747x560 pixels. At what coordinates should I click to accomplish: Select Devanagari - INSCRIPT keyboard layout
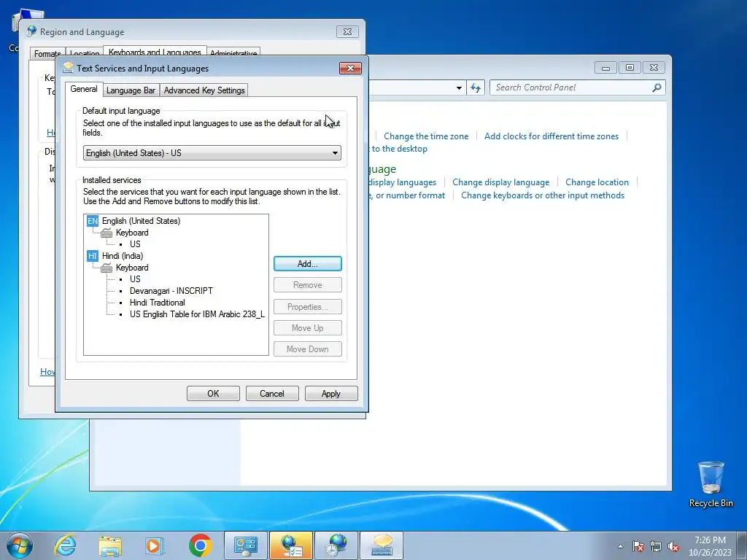click(x=171, y=291)
